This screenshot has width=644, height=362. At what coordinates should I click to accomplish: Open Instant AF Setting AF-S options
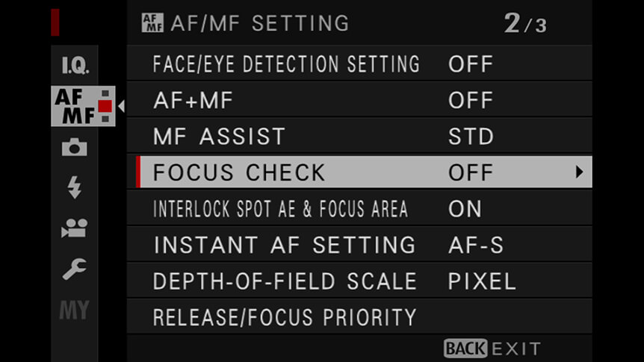pyautogui.click(x=476, y=245)
